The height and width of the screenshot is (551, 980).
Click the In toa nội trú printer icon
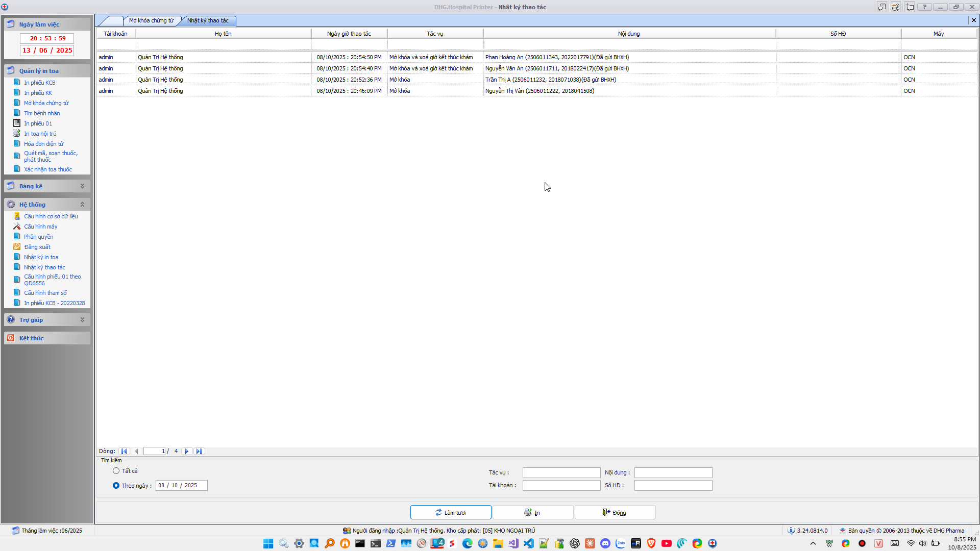click(16, 134)
